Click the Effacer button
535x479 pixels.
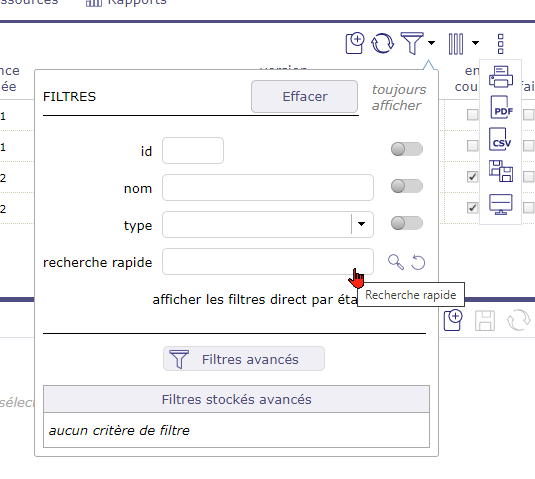304,97
